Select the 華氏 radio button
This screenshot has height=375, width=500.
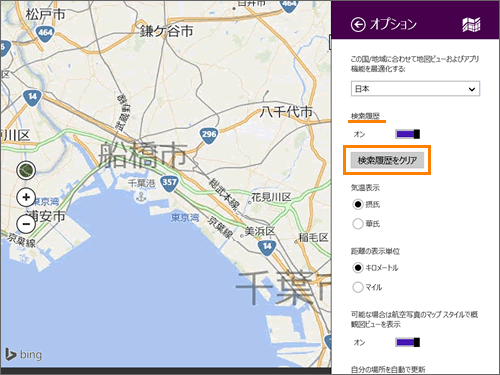click(x=358, y=224)
